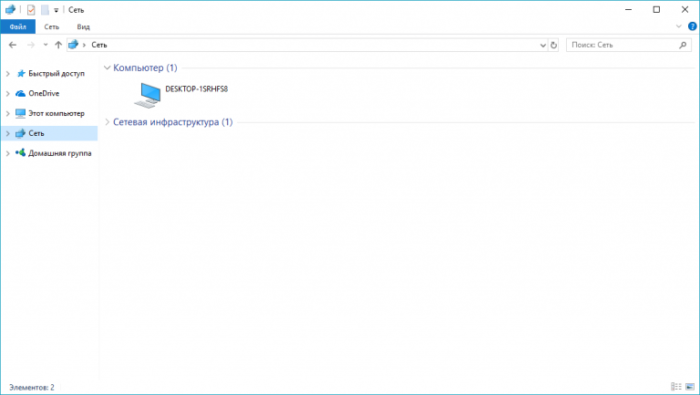Screen dimensions: 700x395
Task: Click the DESKTOP-1SRHFS8 label
Action: pyautogui.click(x=196, y=89)
